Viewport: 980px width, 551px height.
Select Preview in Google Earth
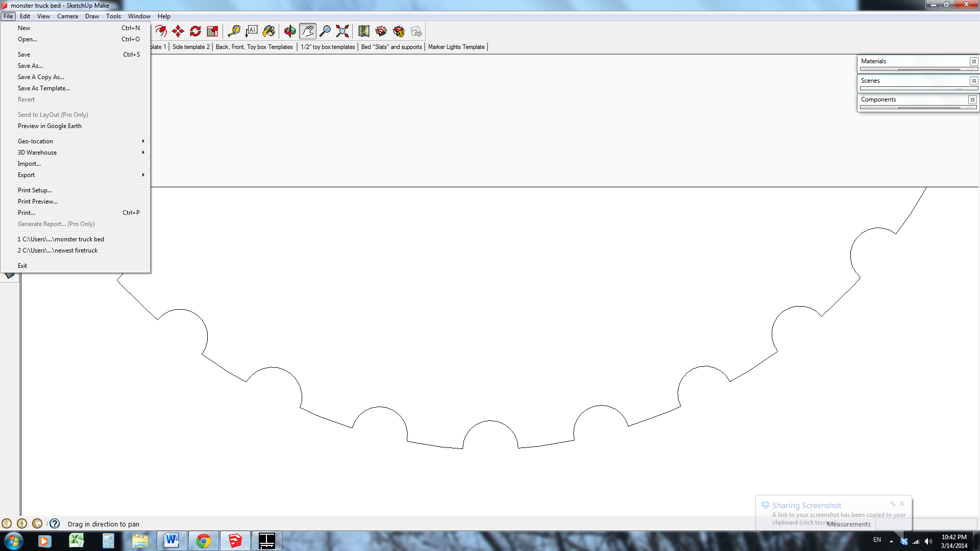[76, 126]
